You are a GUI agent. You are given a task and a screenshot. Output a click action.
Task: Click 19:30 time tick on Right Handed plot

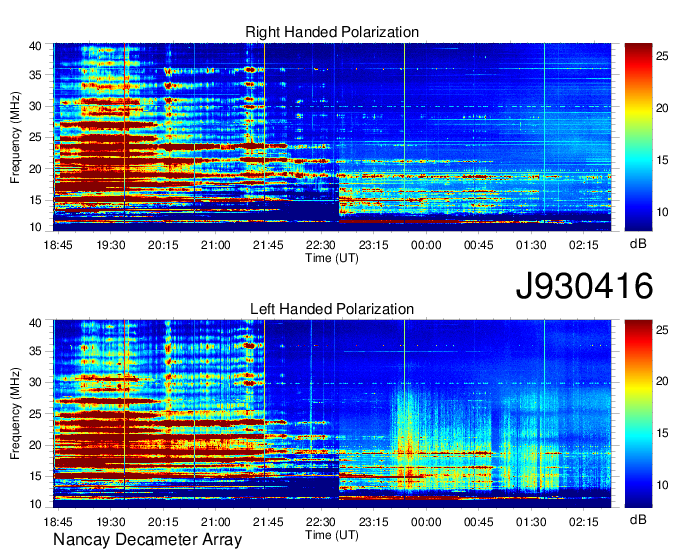tap(111, 245)
